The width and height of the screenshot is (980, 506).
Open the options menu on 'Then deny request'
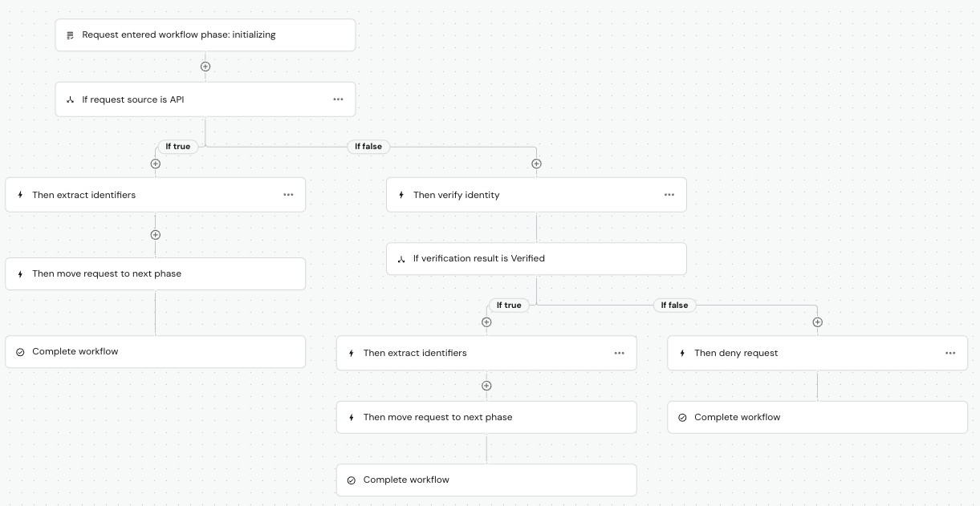tap(950, 353)
